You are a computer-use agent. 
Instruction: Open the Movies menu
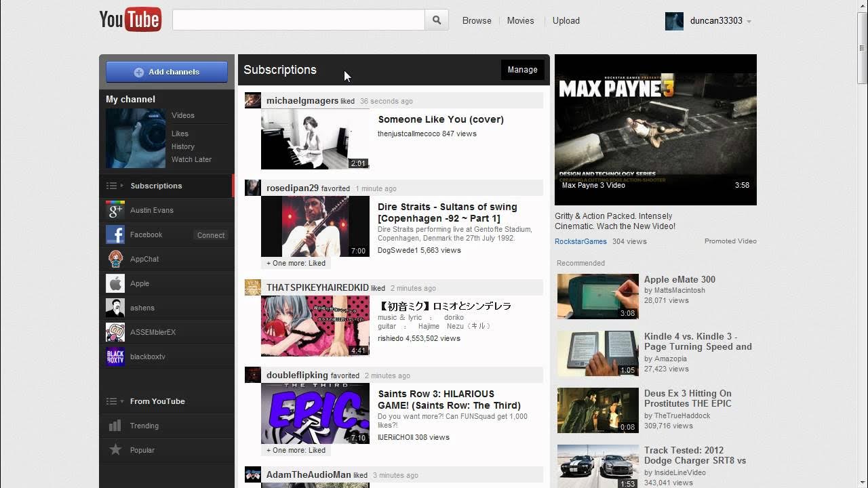(x=520, y=20)
